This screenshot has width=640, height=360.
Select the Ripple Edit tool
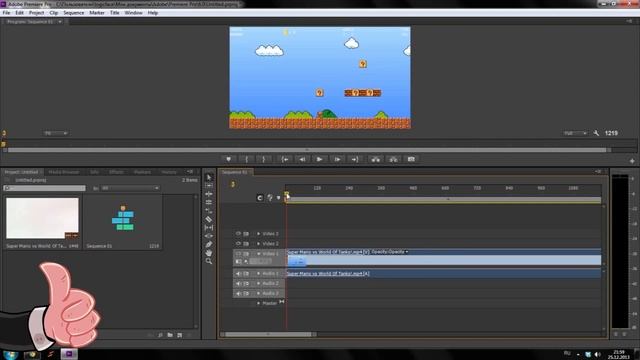pyautogui.click(x=209, y=194)
